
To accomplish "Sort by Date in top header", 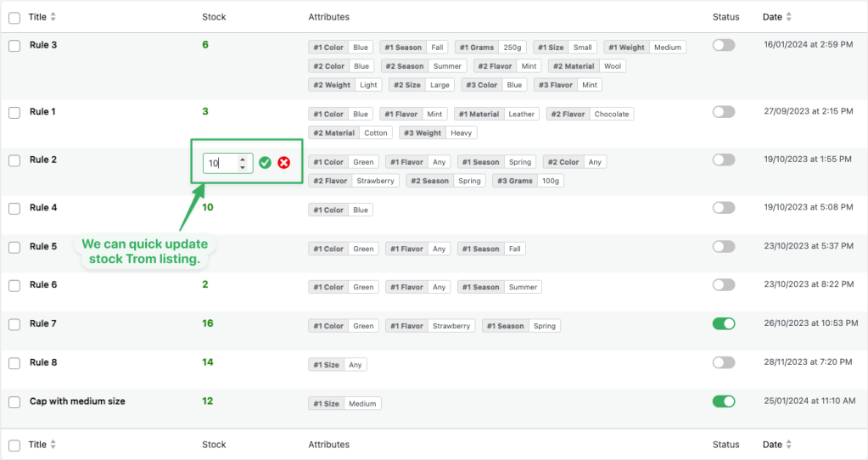I will pyautogui.click(x=777, y=17).
